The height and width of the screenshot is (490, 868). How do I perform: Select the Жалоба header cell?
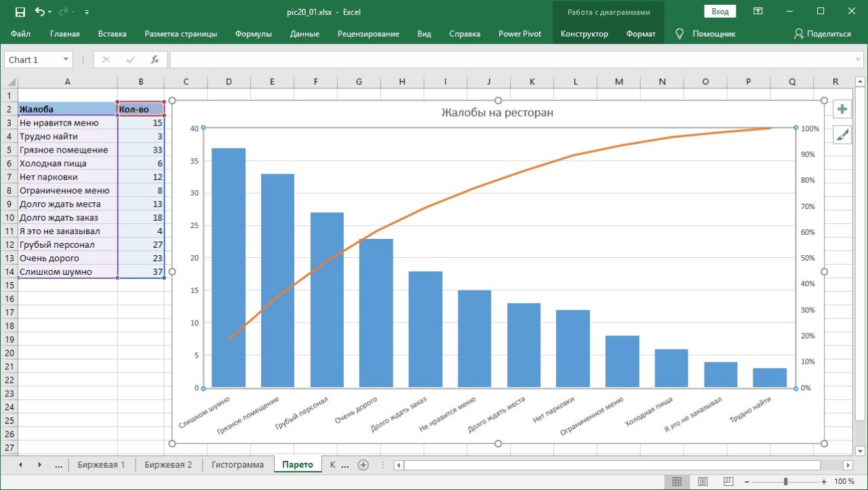(x=67, y=109)
